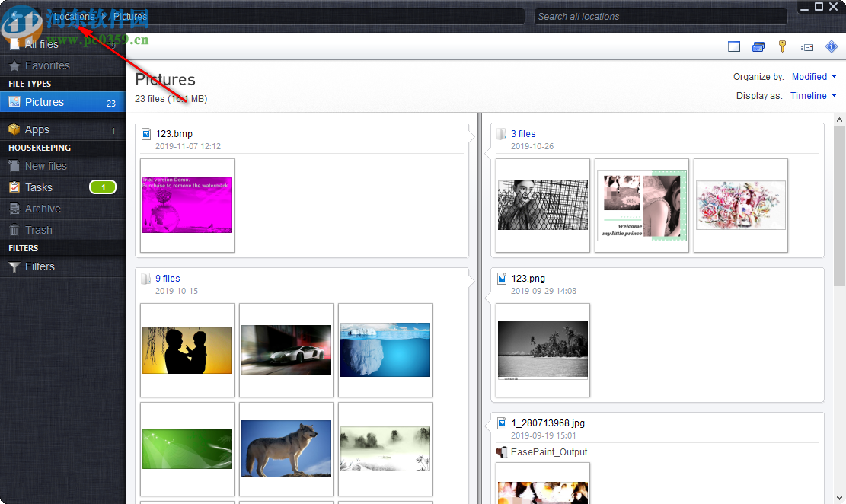Screen dimensions: 846x504
Task: Click the vertical scrollbar down arrow
Action: (x=839, y=497)
